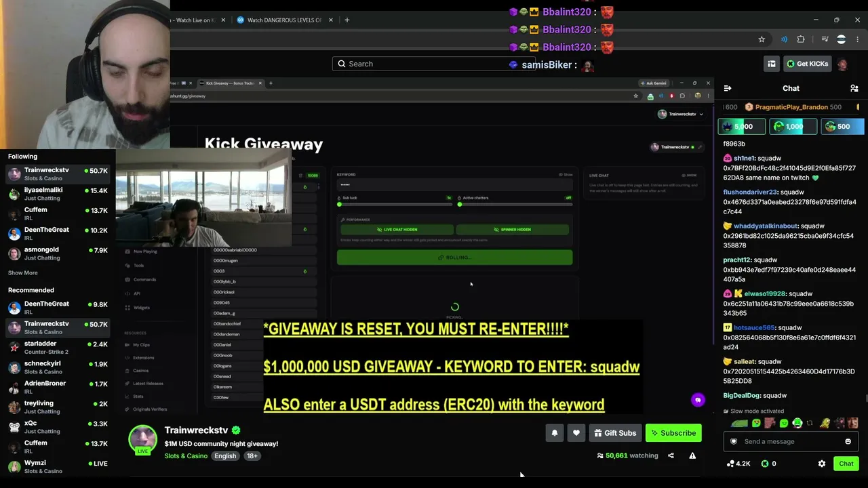The image size is (868, 488).
Task: Expand the Trainwreckstv account dropdown in the stream
Action: (x=681, y=114)
